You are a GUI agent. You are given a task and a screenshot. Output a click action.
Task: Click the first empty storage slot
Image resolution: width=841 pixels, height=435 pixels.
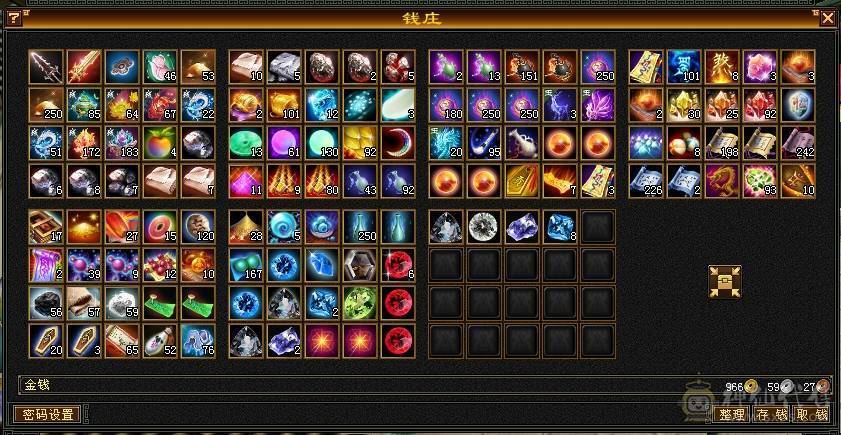click(x=598, y=227)
